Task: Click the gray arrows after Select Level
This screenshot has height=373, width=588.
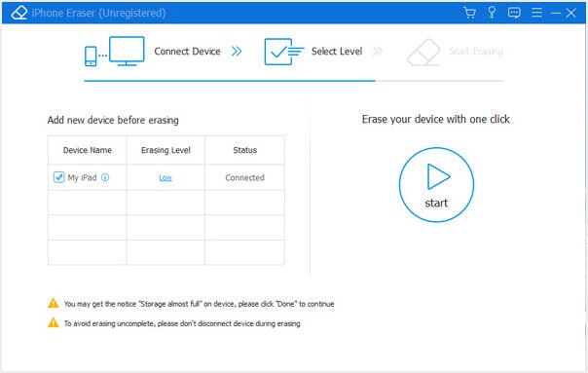Action: click(x=378, y=52)
